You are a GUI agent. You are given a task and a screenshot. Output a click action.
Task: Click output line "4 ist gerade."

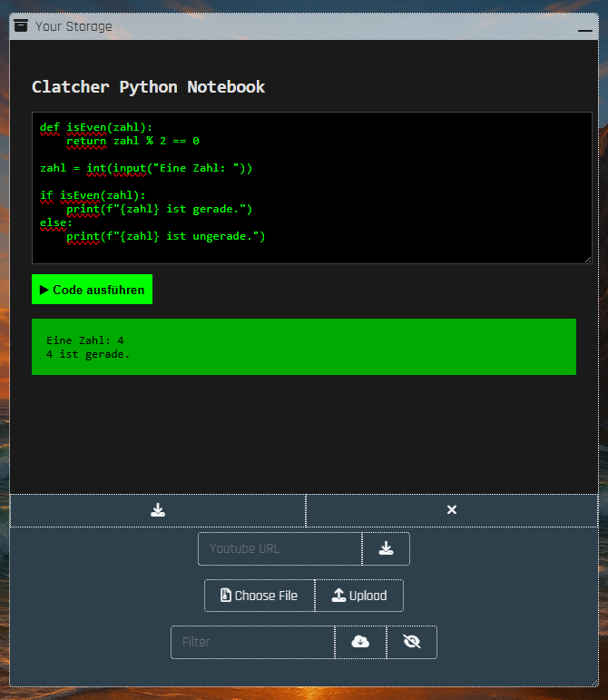(88, 354)
